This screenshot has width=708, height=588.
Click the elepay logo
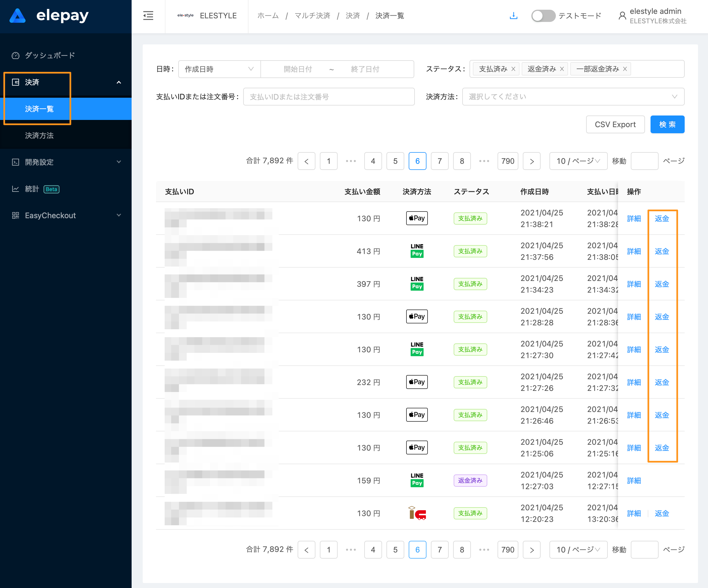click(49, 16)
